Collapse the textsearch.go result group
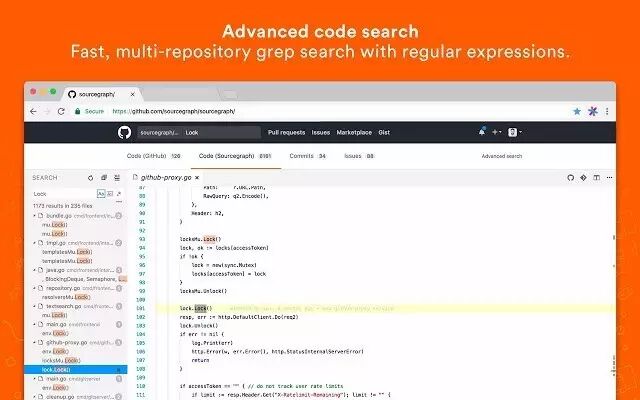Screen dimensions: 640x400 pyautogui.click(x=34, y=306)
